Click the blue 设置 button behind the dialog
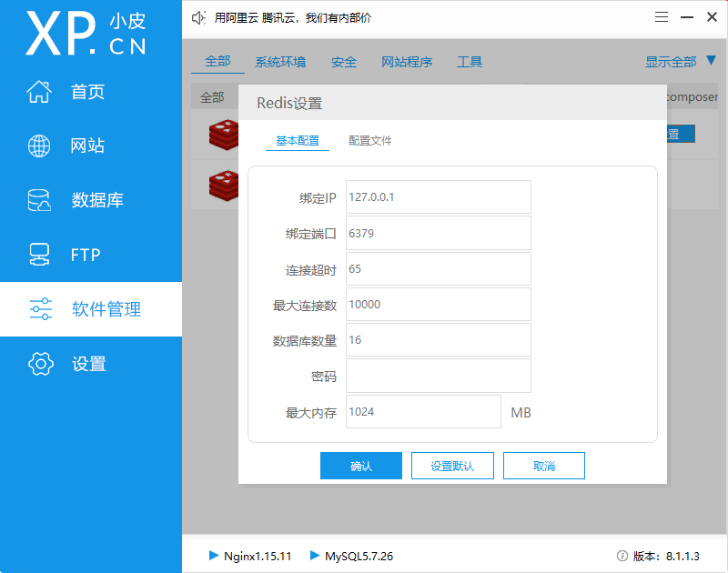Image resolution: width=728 pixels, height=573 pixels. pyautogui.click(x=681, y=134)
